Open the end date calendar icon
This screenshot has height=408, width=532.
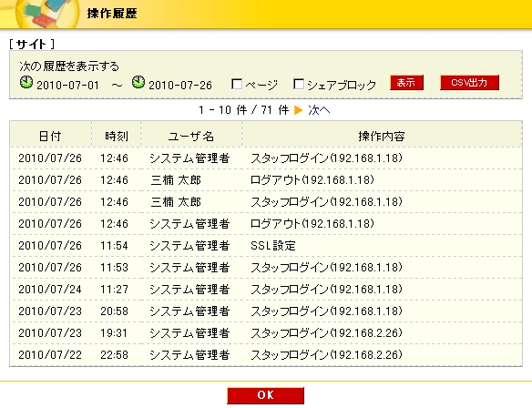tap(138, 82)
